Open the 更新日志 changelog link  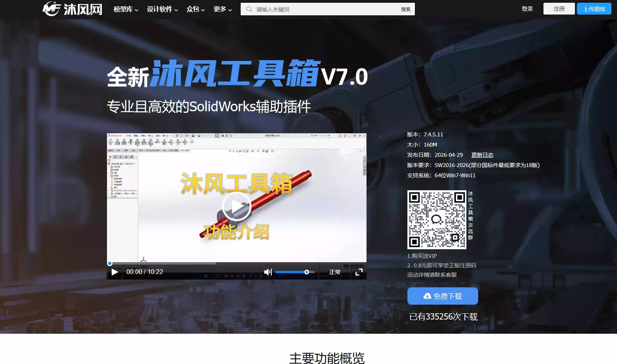(x=483, y=155)
